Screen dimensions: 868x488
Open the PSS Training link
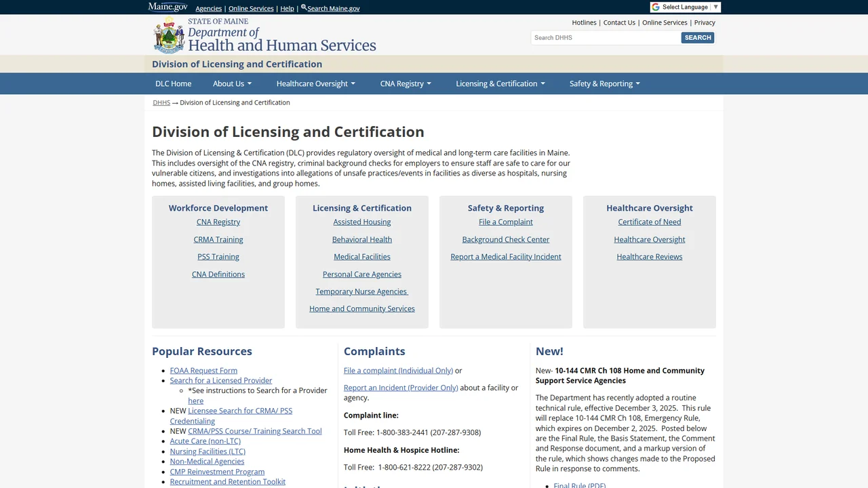pos(218,256)
